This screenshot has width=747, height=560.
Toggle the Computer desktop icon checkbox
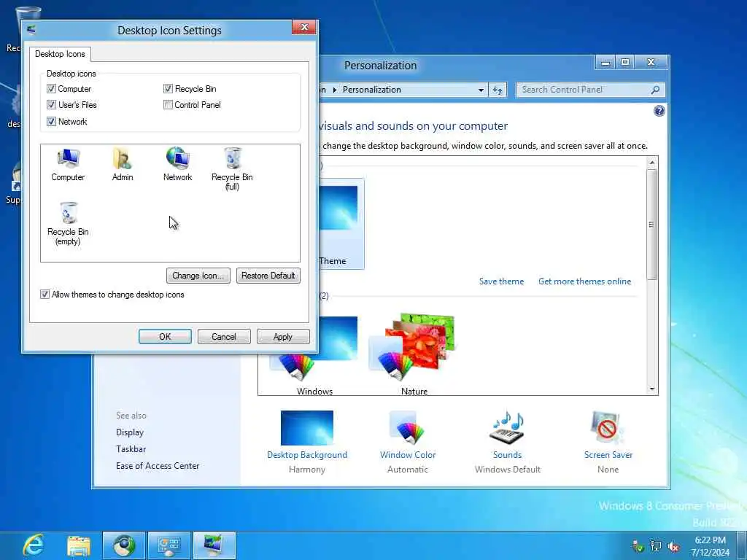click(x=52, y=88)
